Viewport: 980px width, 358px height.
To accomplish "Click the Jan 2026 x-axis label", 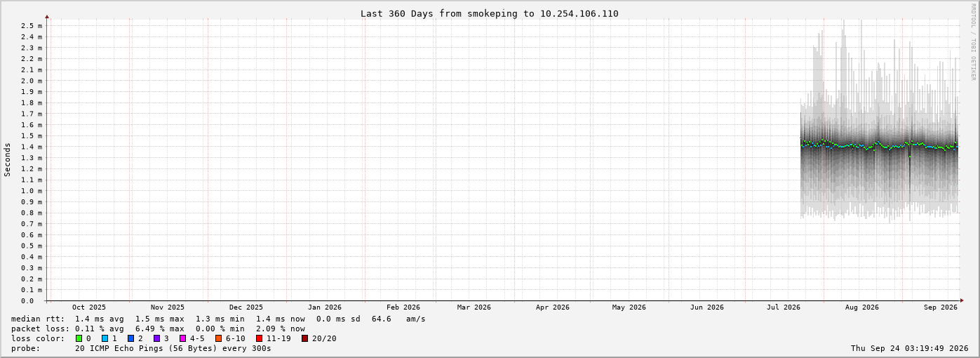I will click(x=325, y=307).
